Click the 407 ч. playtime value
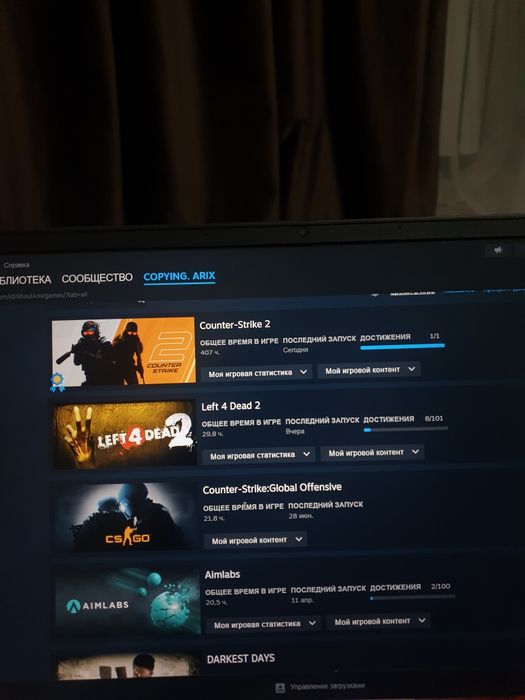The image size is (525, 700). 210,352
